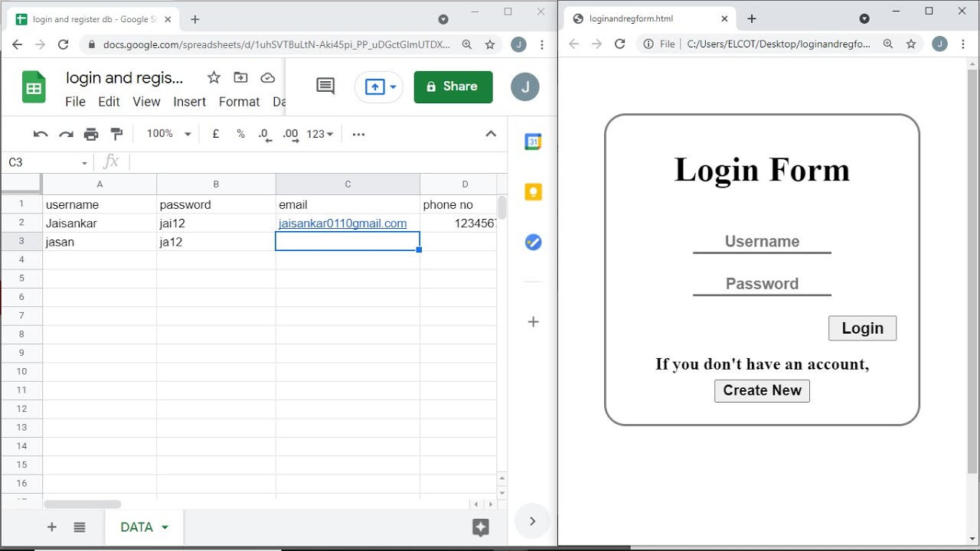This screenshot has height=551, width=980.
Task: Open the Format menu
Action: click(240, 102)
